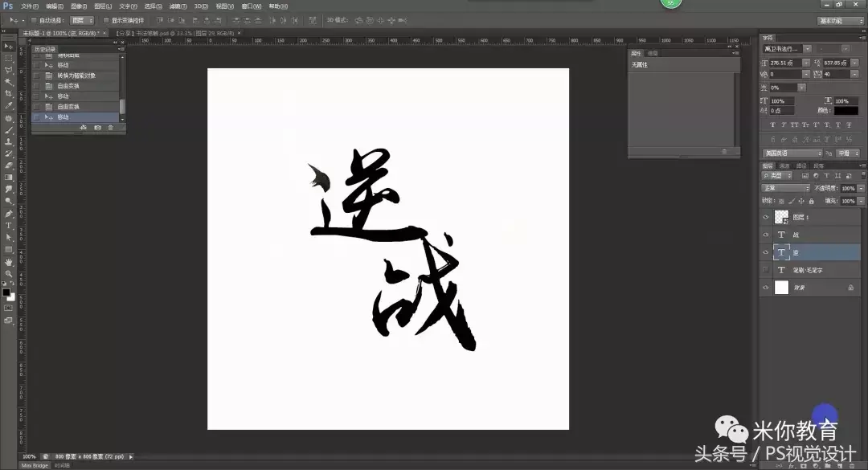This screenshot has height=470, width=868.
Task: Enable the 自动选择 checkbox
Action: 34,20
